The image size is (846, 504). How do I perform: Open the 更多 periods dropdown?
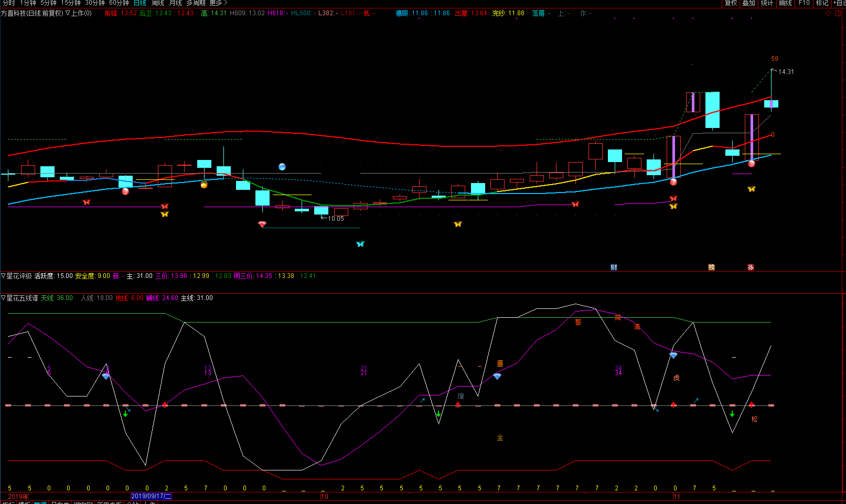coord(218,3)
